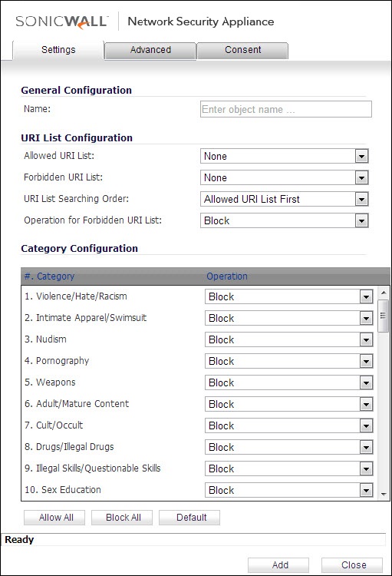Click the SonicWall logo
Viewport: 392px width, 576px height.
[x=61, y=22]
